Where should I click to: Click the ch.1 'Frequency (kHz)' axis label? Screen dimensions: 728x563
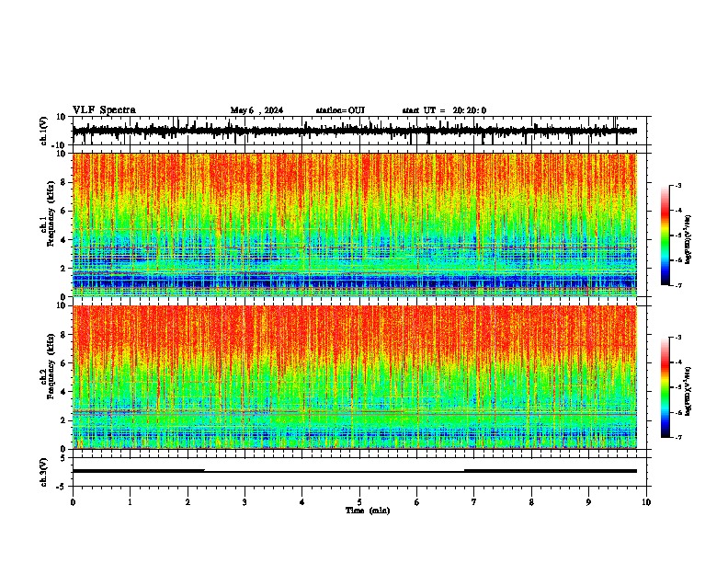point(51,214)
